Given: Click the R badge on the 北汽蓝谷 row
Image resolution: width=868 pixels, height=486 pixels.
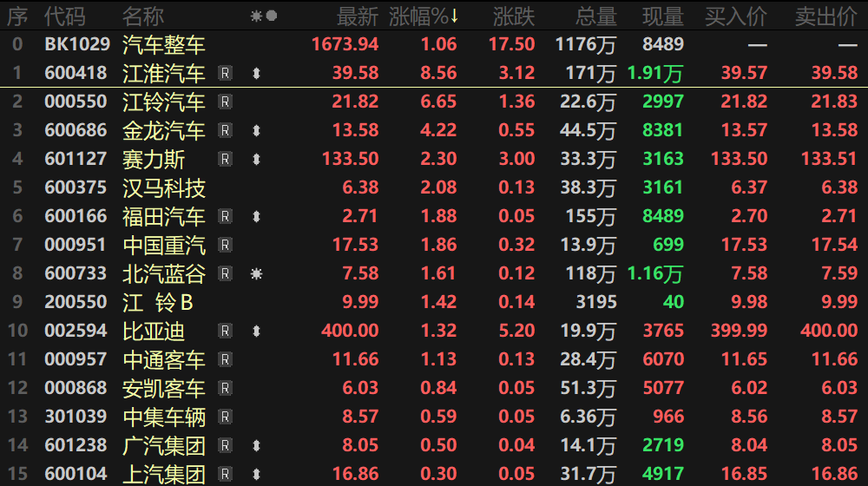Looking at the screenshot, I should click(x=226, y=274).
